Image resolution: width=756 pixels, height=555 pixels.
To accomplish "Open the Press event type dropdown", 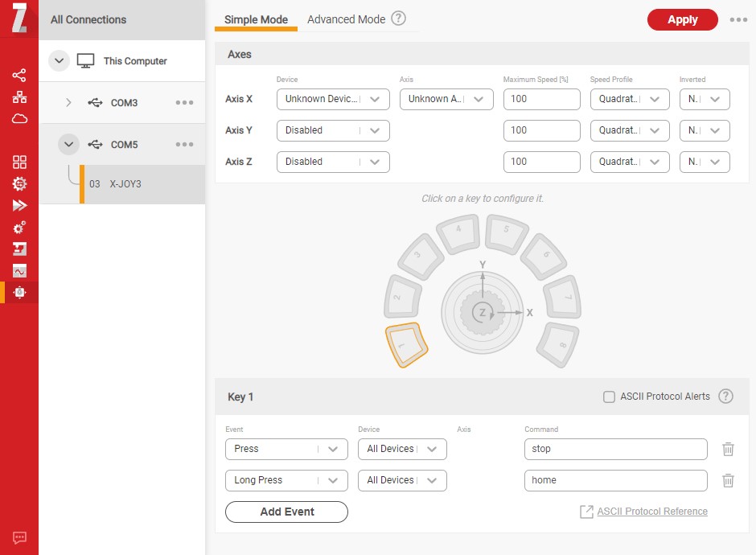I will 286,449.
